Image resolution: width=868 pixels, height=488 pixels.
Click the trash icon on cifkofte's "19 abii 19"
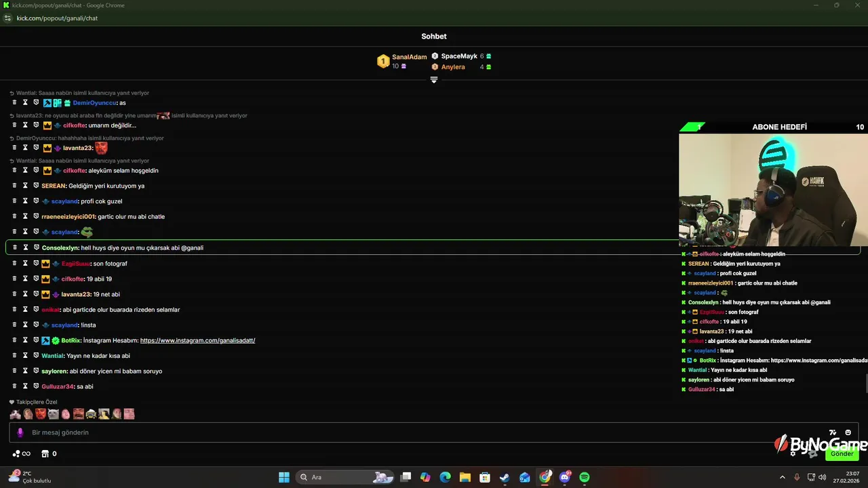[14, 279]
